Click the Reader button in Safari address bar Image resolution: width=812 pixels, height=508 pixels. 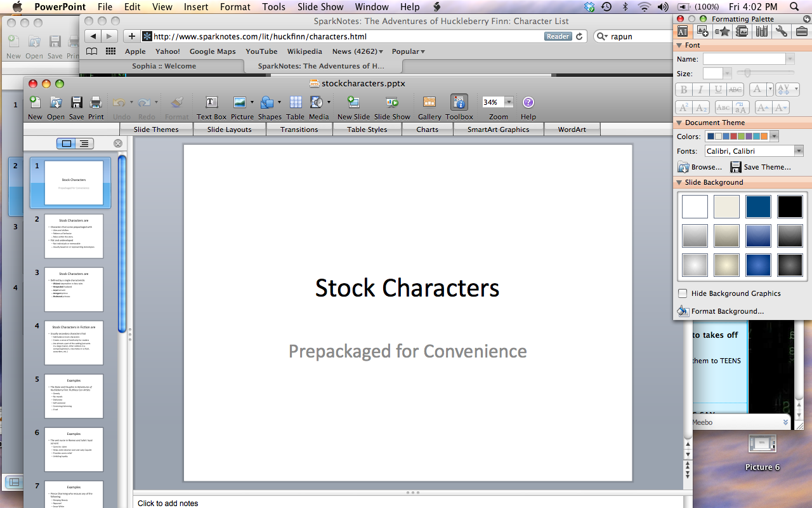558,37
